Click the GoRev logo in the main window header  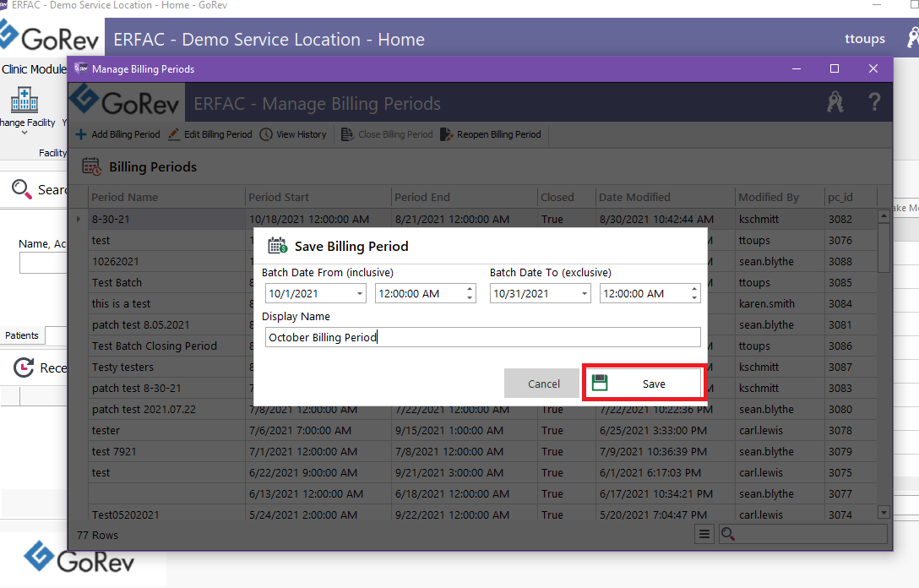(x=49, y=36)
